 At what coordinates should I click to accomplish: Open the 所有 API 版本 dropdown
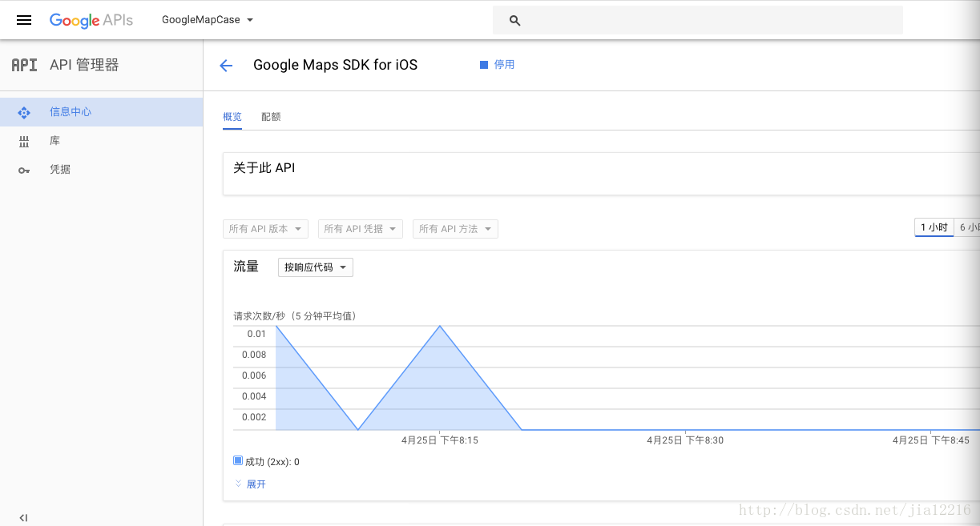coord(265,229)
